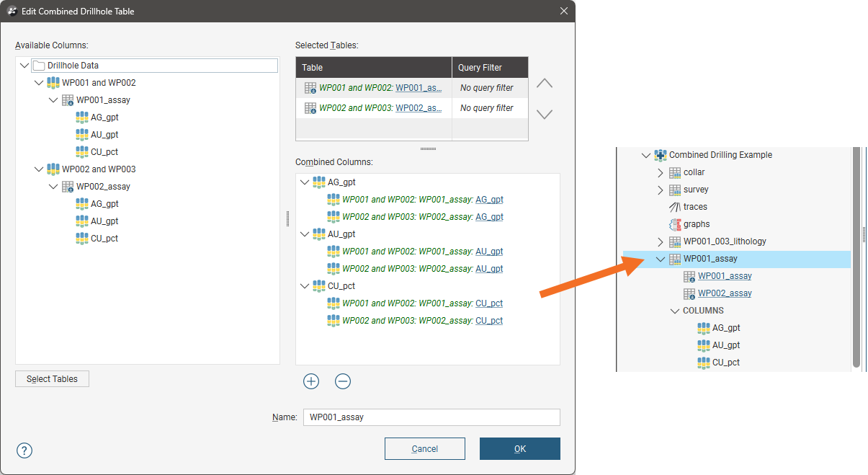Screen dimensions: 868x475
Task: Click the Combined Drilling Example icon in project tree
Action: click(661, 155)
